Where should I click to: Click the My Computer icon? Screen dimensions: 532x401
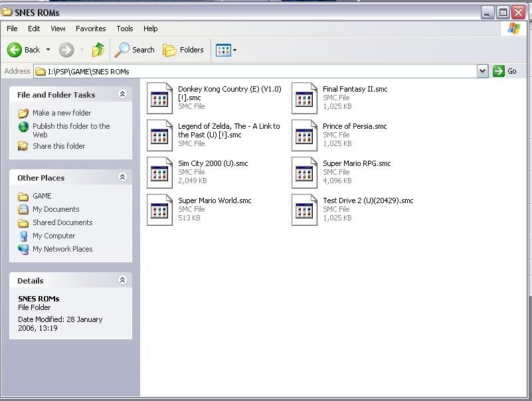click(x=23, y=236)
